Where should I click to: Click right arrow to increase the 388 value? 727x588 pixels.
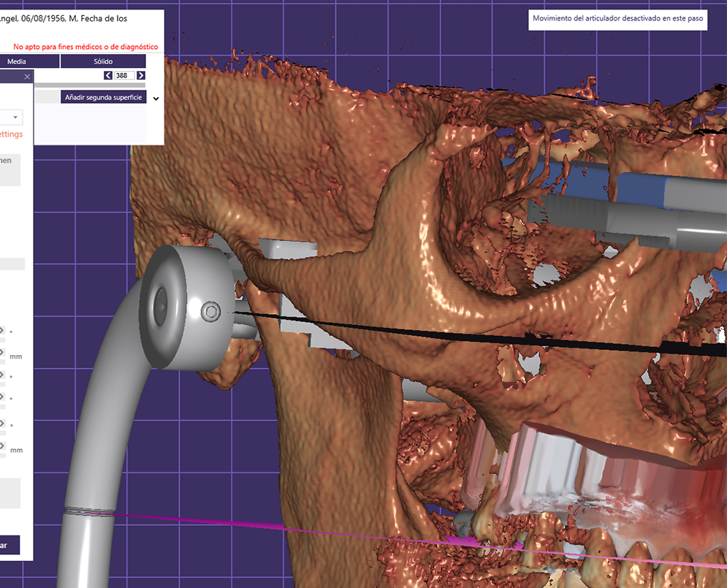click(140, 75)
